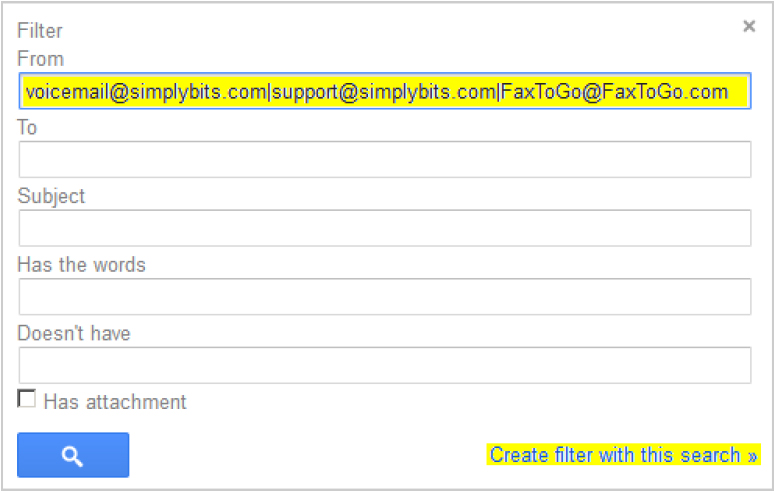Click the magnifying glass search icon
Image resolution: width=775 pixels, height=492 pixels.
(x=73, y=455)
